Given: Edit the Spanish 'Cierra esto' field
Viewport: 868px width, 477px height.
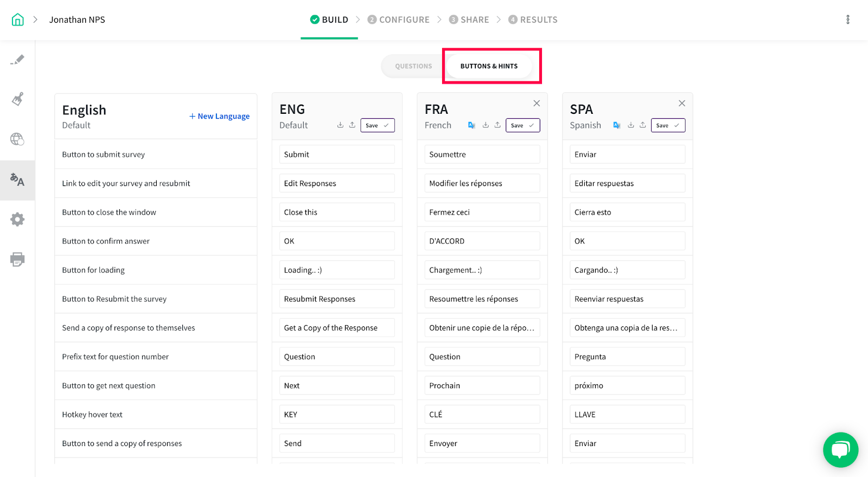Looking at the screenshot, I should [627, 212].
